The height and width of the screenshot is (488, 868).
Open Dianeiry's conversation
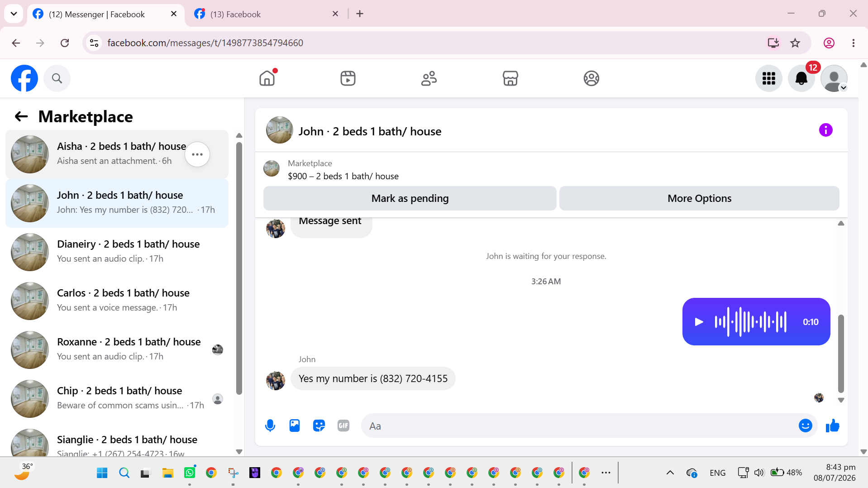pyautogui.click(x=117, y=252)
